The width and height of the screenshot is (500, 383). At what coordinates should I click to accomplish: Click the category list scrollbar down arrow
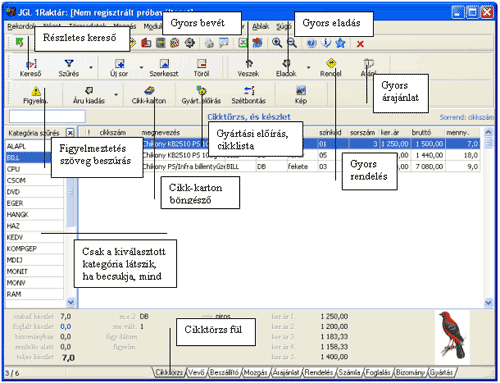tap(71, 302)
